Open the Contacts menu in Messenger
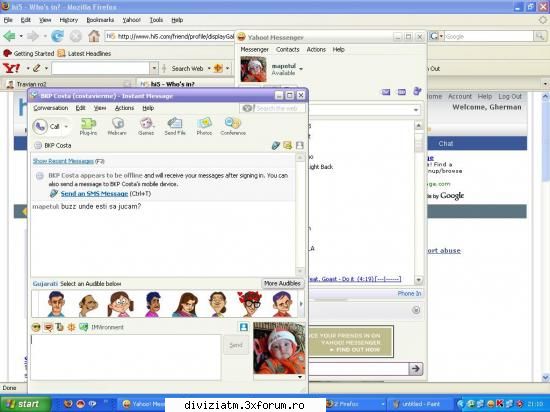Image resolution: width=550 pixels, height=412 pixels. click(x=287, y=49)
